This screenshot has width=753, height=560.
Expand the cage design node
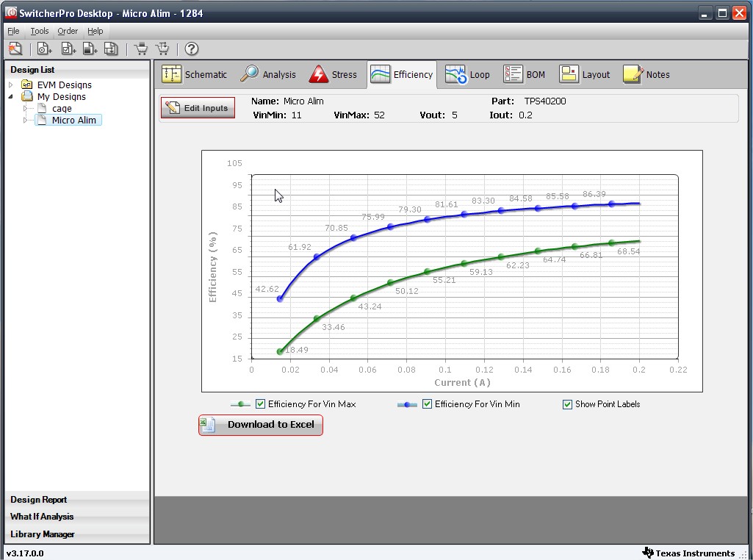(x=25, y=108)
